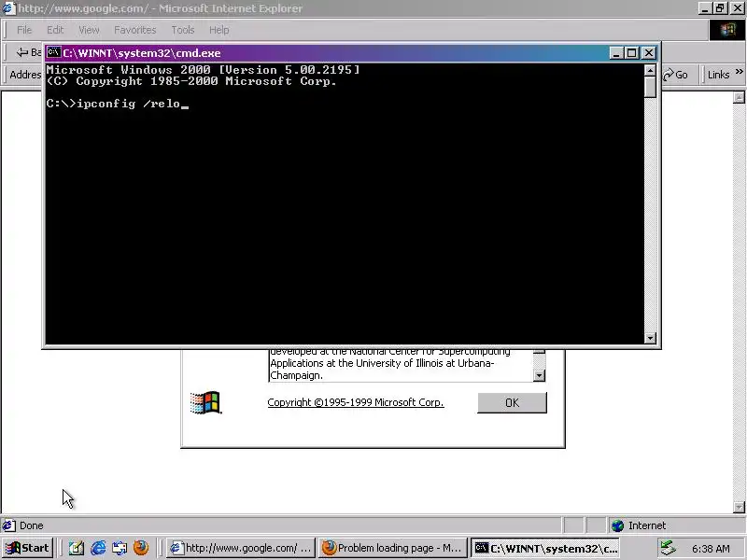
Task: Expand the Links toolbar chevron
Action: [x=739, y=72]
